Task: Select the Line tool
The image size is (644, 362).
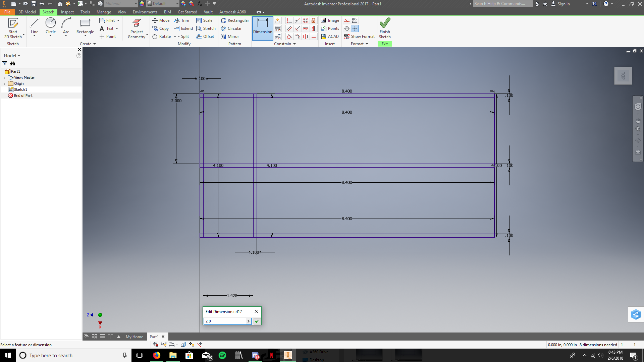Action: coord(34,25)
